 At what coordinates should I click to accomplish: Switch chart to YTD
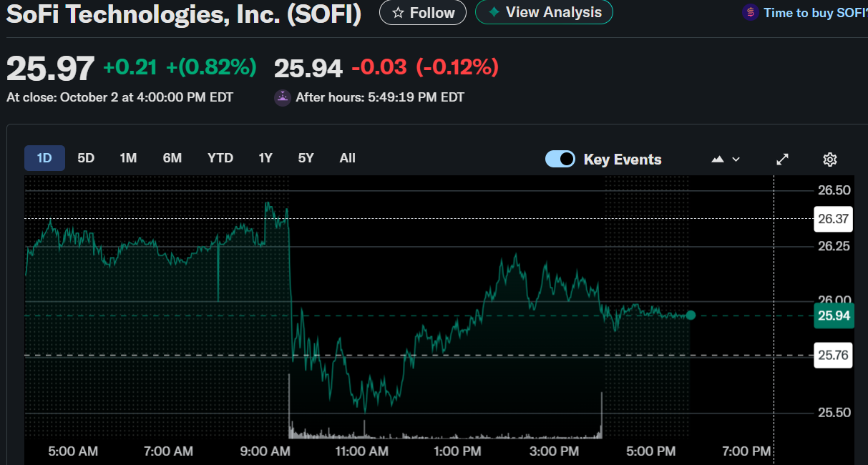(x=220, y=158)
